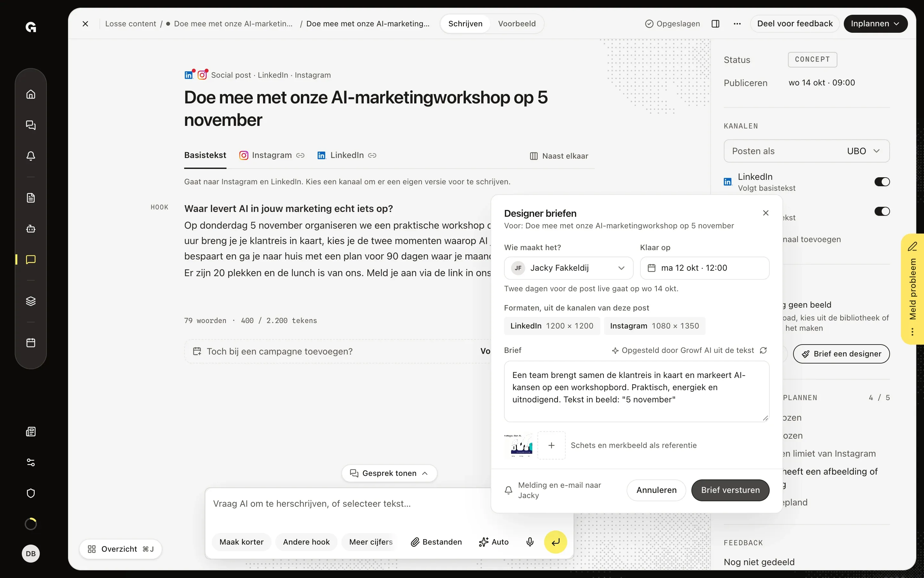Click the DB user avatar
Image resolution: width=924 pixels, height=578 pixels.
(x=30, y=554)
